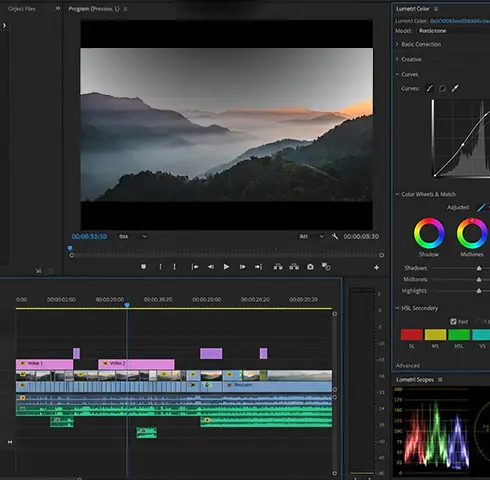Open the Lumetri Scopes panel tab

tap(415, 380)
